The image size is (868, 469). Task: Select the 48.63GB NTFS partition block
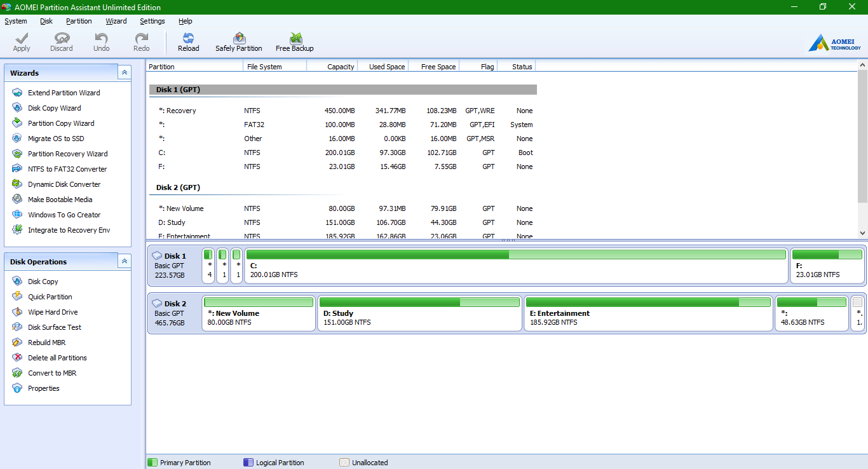click(x=812, y=313)
